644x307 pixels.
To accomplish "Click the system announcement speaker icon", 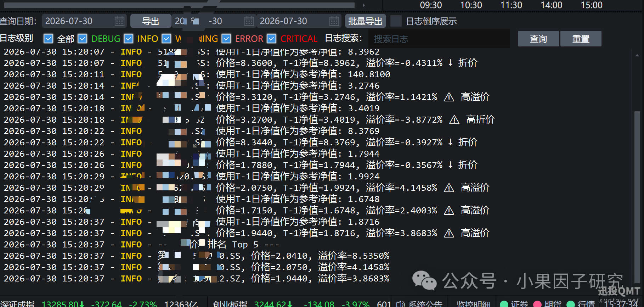I will coord(400,304).
